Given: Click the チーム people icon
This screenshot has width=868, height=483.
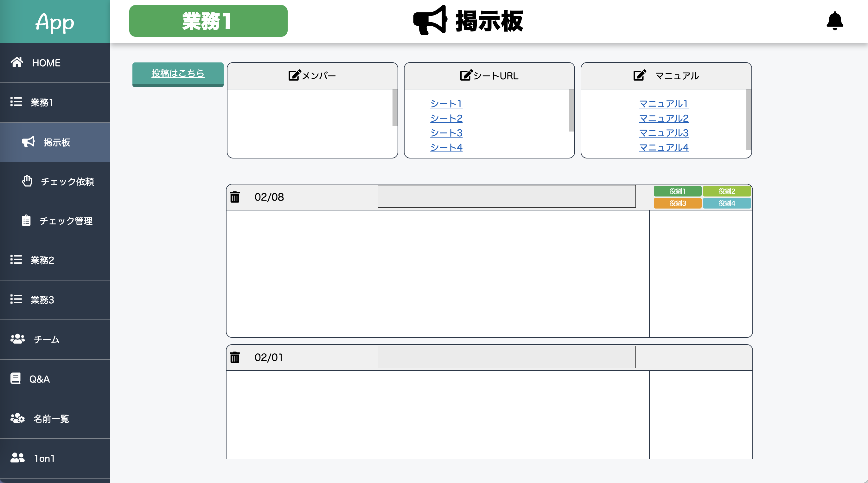Looking at the screenshot, I should point(17,339).
